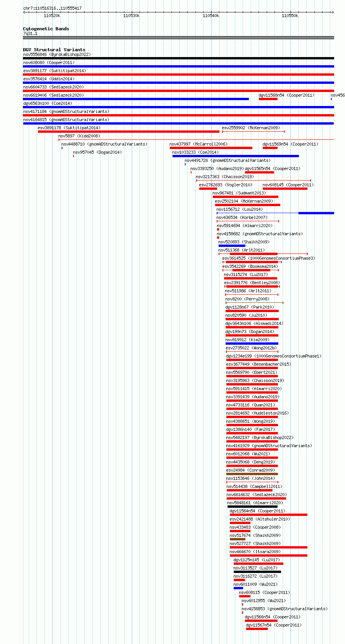Select dgv11567n54 (Cooper2011) label
The height and width of the screenshot is (644, 345).
(x=274, y=625)
